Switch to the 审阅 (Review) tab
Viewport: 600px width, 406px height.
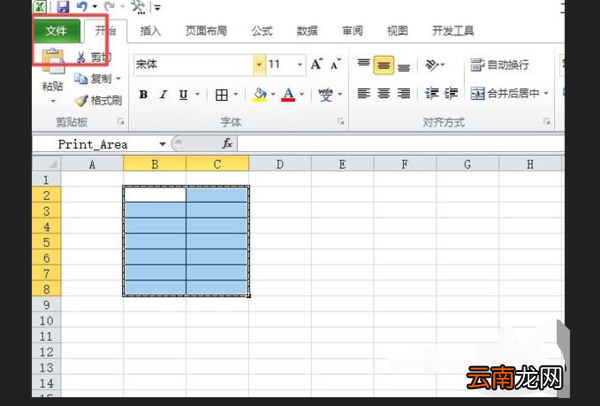pos(352,31)
